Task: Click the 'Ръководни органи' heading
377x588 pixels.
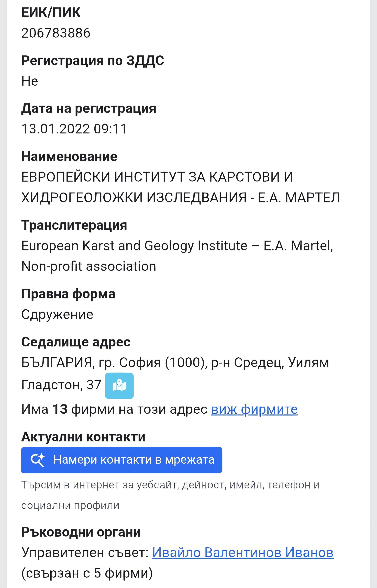Action: [81, 532]
